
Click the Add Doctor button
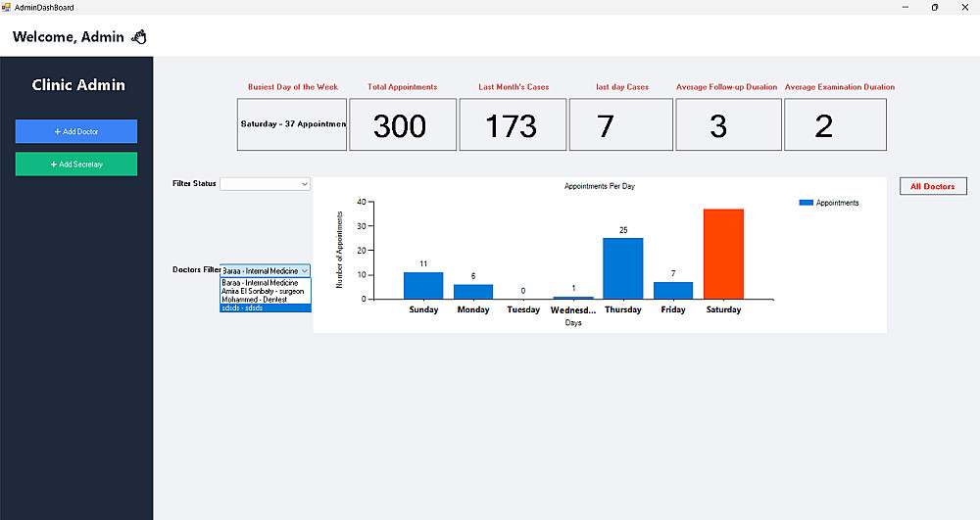[76, 132]
